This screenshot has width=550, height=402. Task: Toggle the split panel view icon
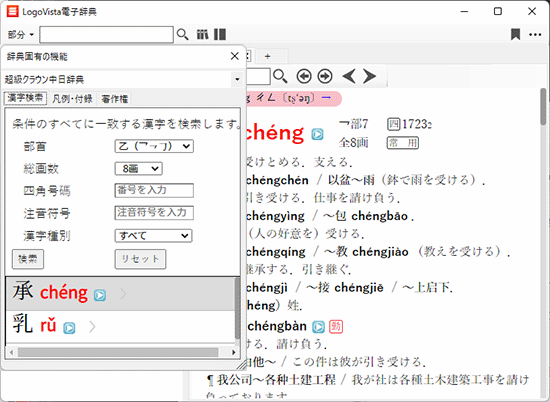tap(220, 34)
